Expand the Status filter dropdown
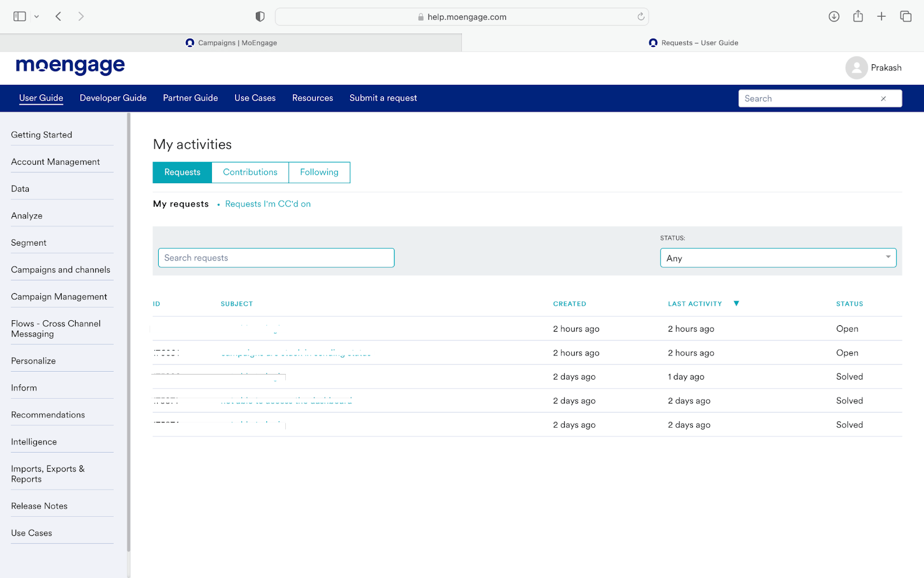This screenshot has height=578, width=924. [x=778, y=258]
